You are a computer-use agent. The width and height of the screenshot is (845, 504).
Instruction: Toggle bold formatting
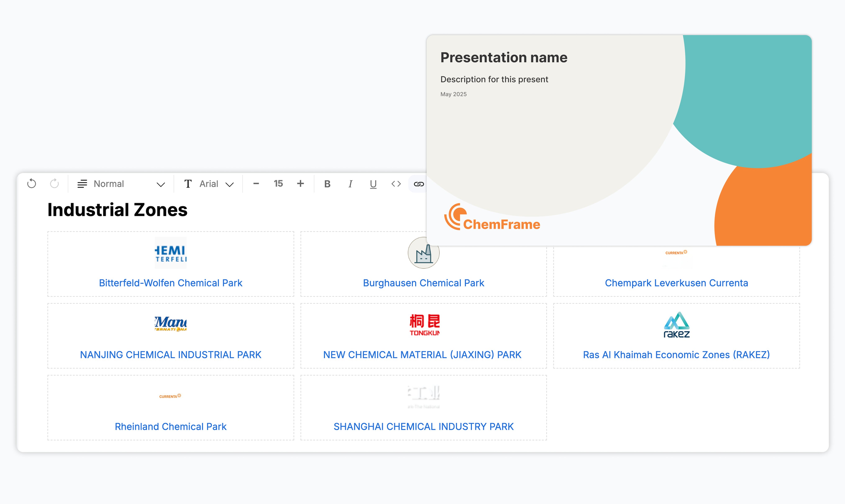(x=327, y=184)
